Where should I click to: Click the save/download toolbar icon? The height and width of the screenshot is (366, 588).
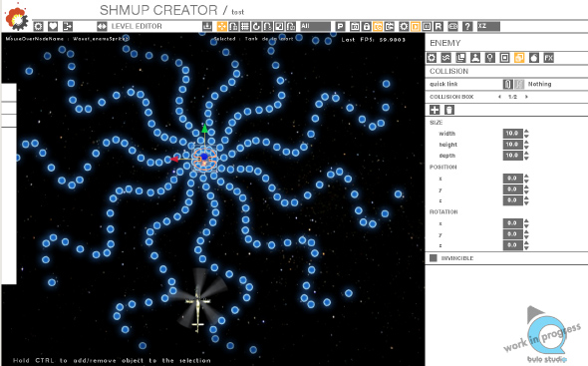207,26
